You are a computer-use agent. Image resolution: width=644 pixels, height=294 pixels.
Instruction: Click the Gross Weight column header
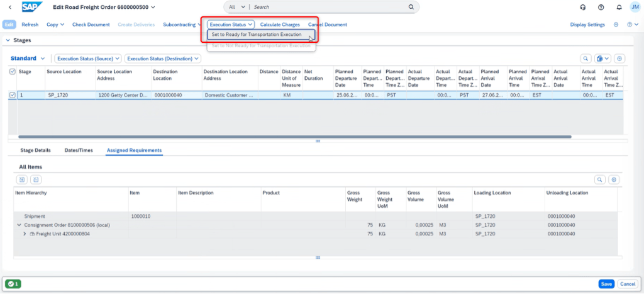pyautogui.click(x=360, y=199)
